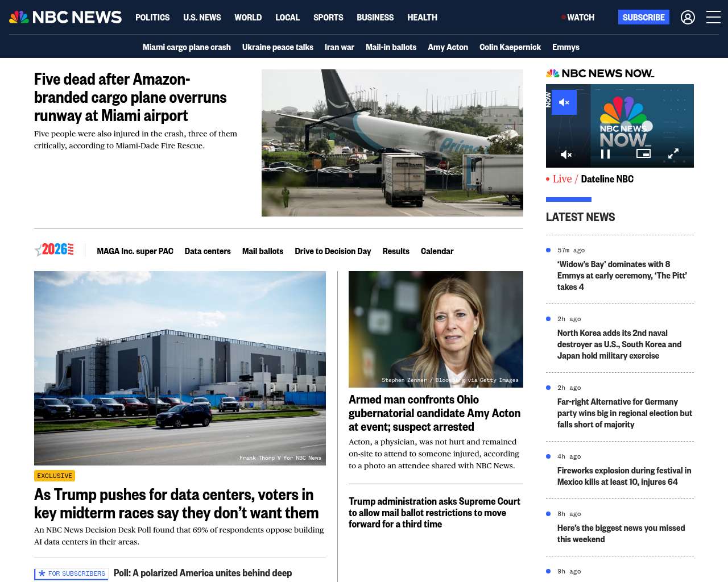The height and width of the screenshot is (582, 728).
Task: Open the user account profile icon
Action: pos(688,18)
